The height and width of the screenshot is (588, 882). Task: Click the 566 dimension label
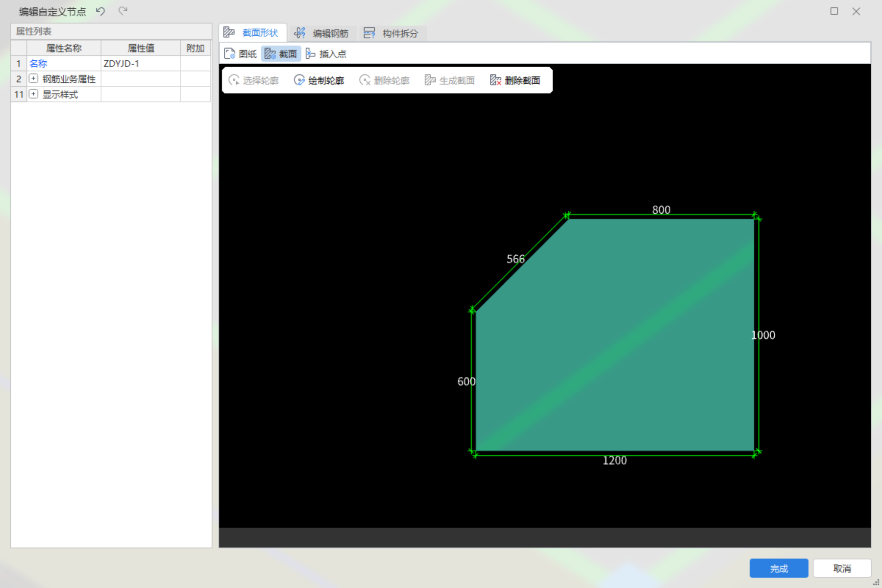(515, 259)
